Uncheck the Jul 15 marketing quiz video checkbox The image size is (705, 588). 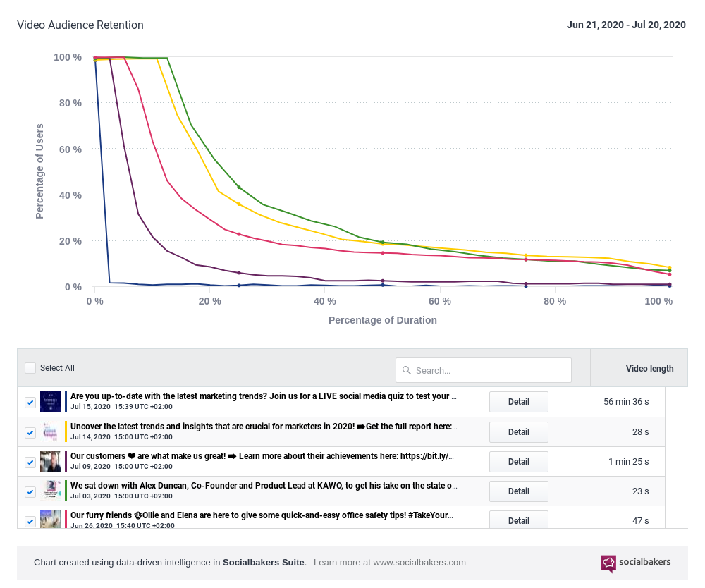(x=30, y=403)
